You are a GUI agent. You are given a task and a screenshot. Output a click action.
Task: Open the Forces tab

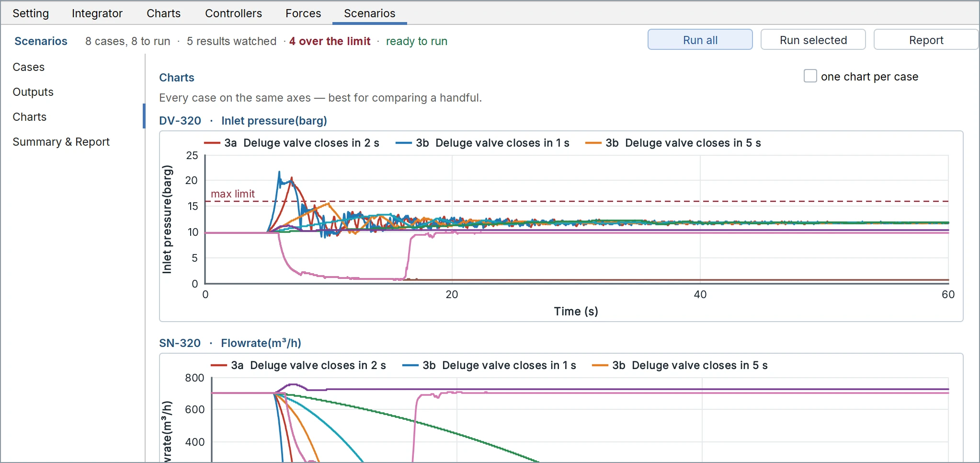click(303, 13)
